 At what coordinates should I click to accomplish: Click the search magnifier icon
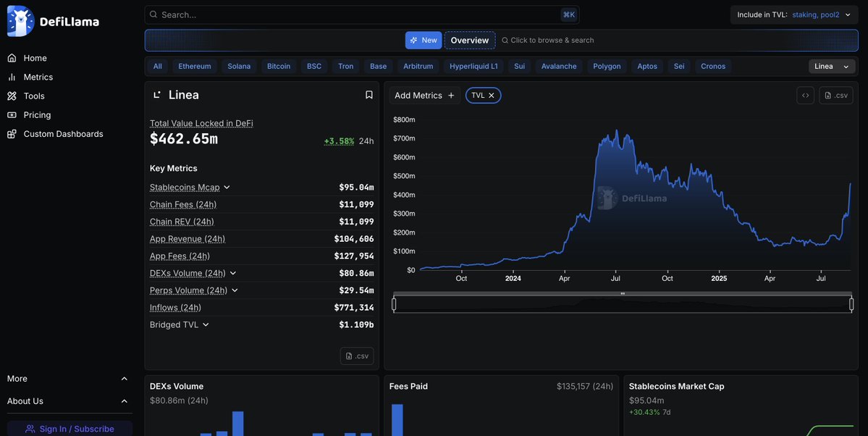(153, 15)
